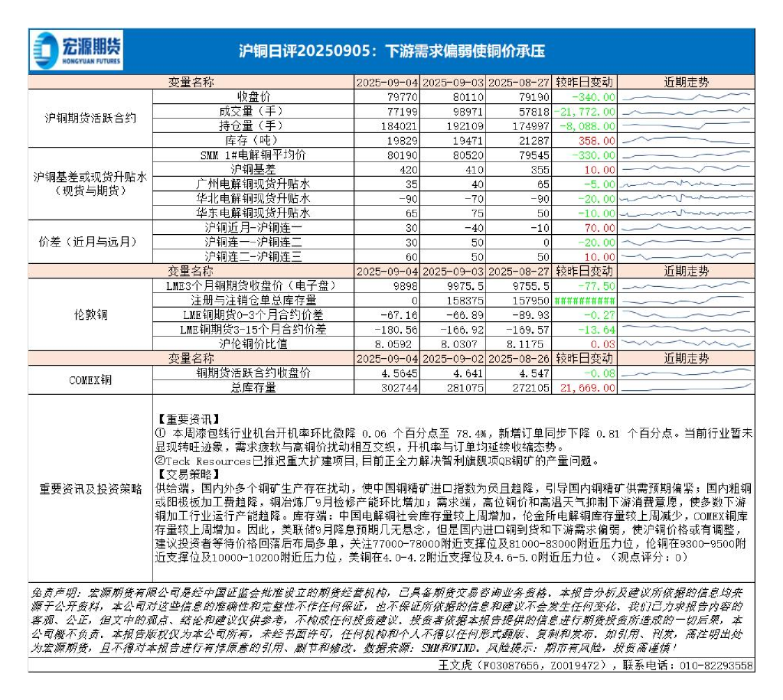Click the 成交量（手） row label
The height and width of the screenshot is (700, 783).
coord(253,112)
